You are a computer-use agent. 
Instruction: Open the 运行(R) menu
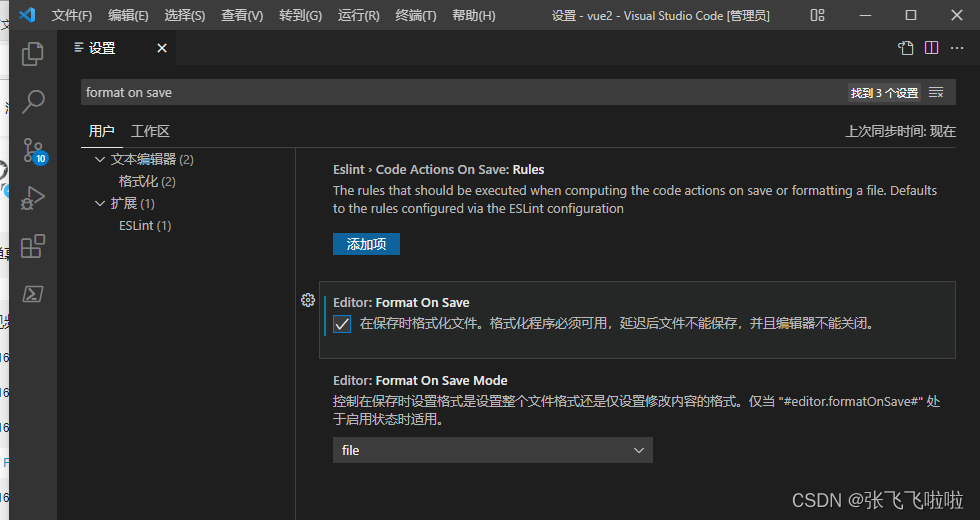[x=359, y=15]
